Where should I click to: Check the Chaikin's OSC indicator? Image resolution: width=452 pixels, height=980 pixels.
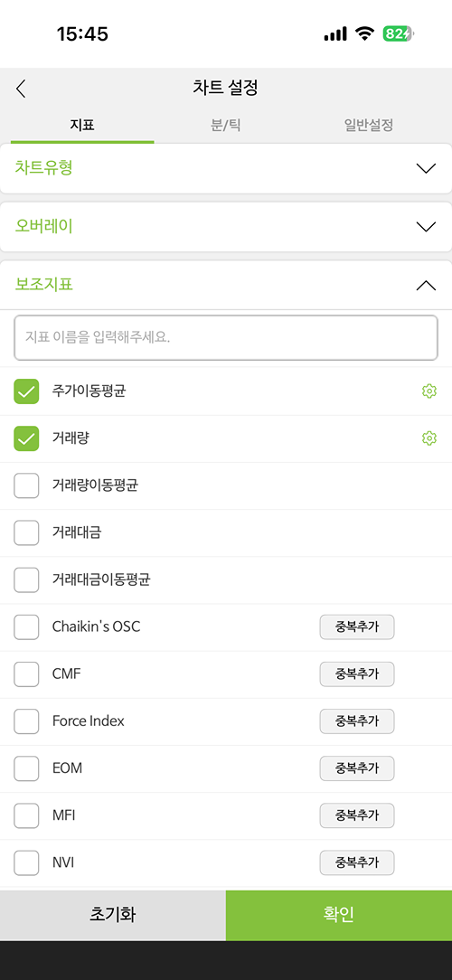(26, 627)
